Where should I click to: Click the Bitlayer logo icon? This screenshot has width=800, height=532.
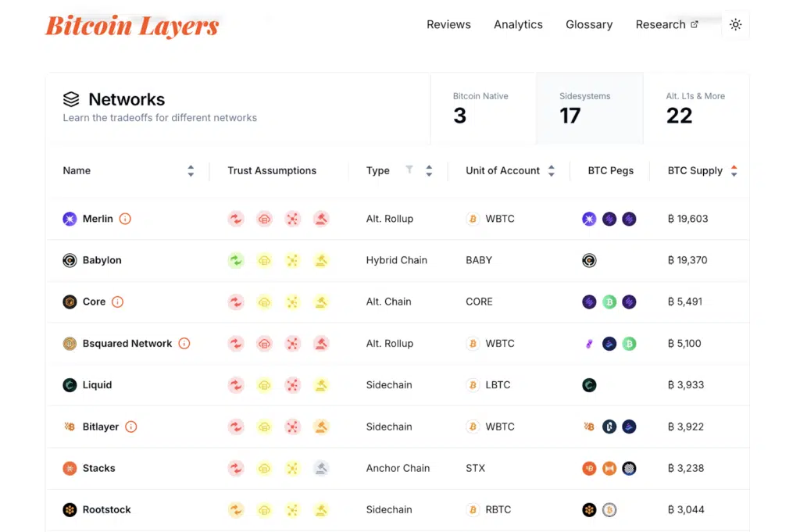click(70, 427)
